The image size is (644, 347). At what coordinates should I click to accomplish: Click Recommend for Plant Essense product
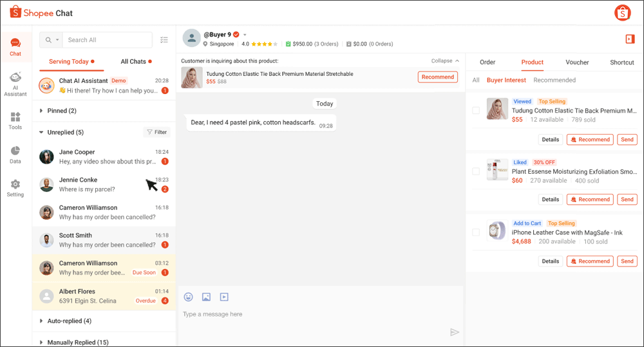click(x=590, y=200)
